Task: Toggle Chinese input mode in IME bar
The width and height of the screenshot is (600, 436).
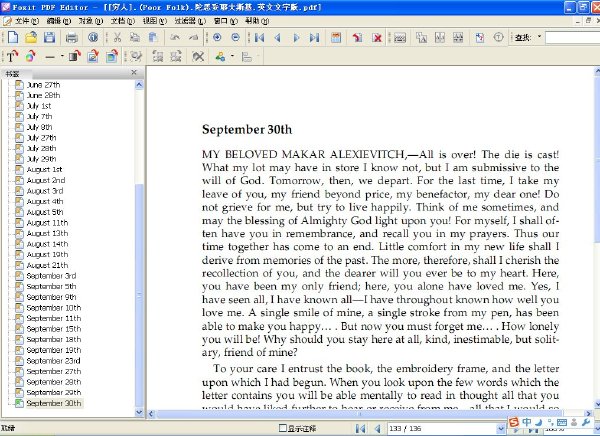Action: coord(527,422)
